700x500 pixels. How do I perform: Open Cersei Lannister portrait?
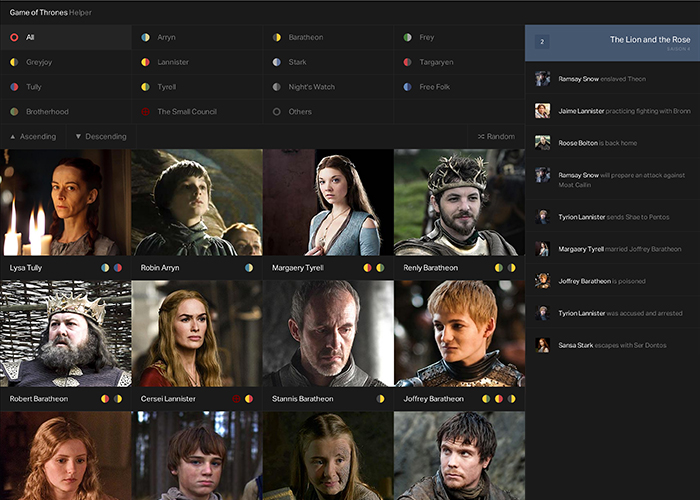pyautogui.click(x=197, y=333)
